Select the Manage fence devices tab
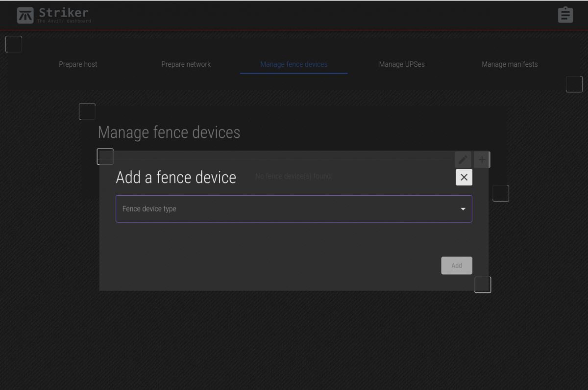Screen dimensions: 588x390 (x=294, y=64)
